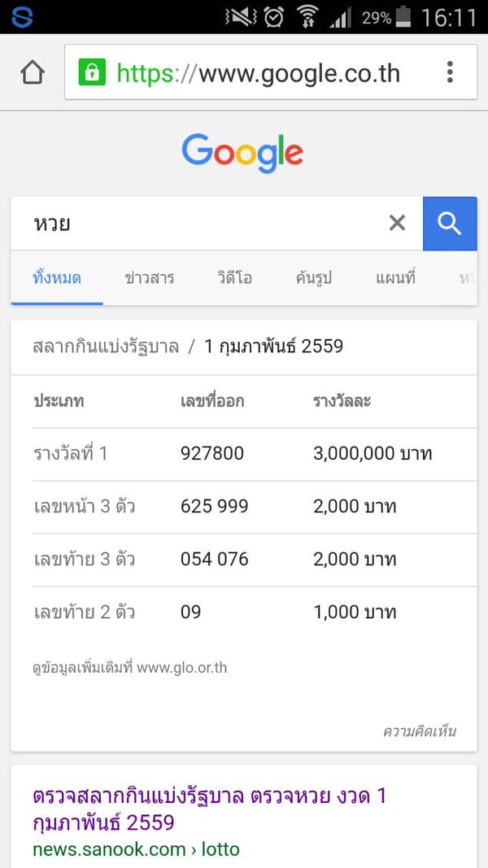Tap the ความคิดเห็น feedback link
Screen dimensions: 488x868
pos(419,731)
